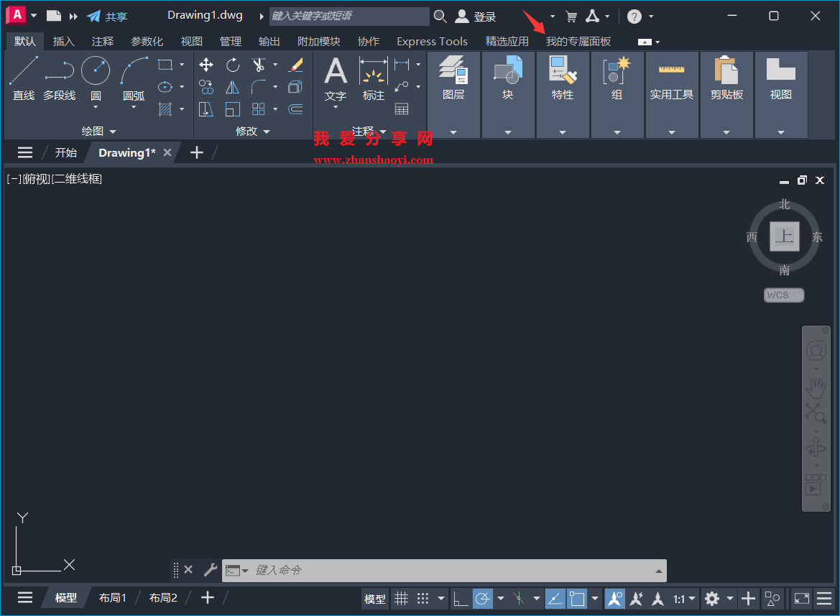This screenshot has width=840, height=616.
Task: Switch to the 插入 ribbon tab
Action: pos(63,41)
